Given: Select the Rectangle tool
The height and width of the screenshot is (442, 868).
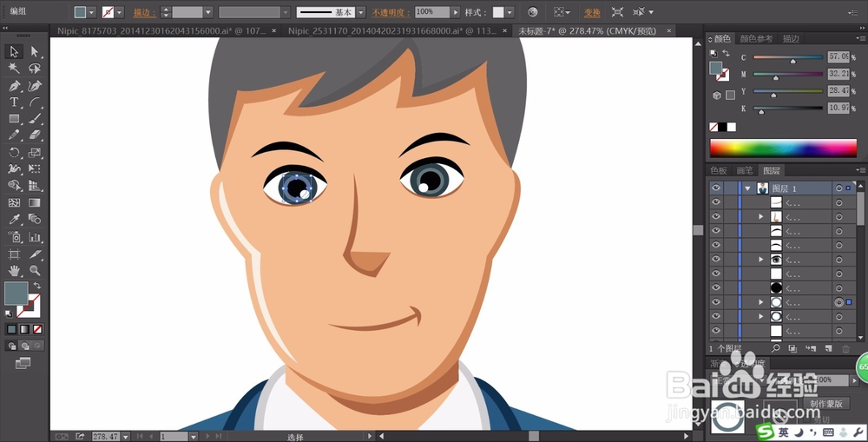Looking at the screenshot, I should pyautogui.click(x=14, y=118).
